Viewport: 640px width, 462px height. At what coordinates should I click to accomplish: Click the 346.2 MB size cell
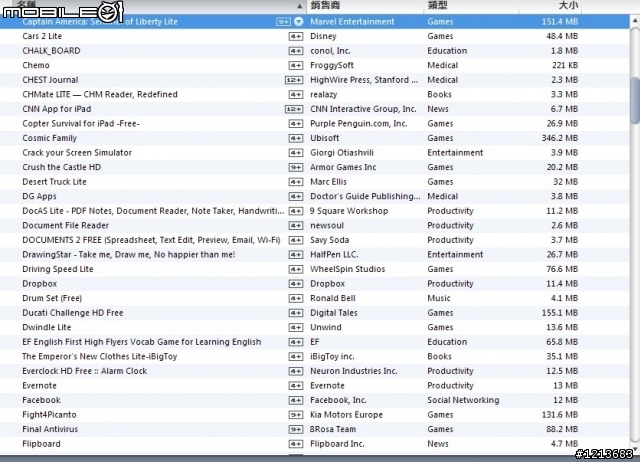point(560,138)
